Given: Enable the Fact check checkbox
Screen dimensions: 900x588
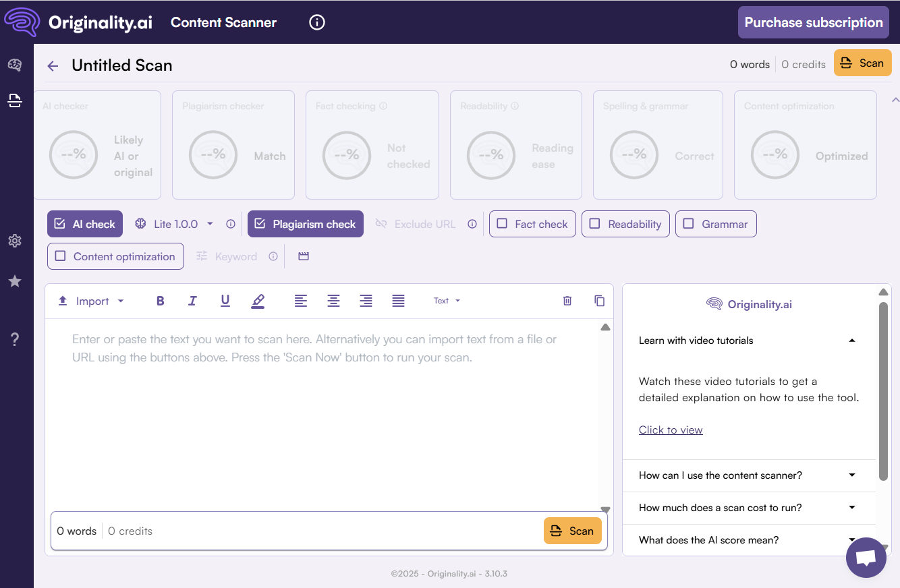Looking at the screenshot, I should (532, 224).
